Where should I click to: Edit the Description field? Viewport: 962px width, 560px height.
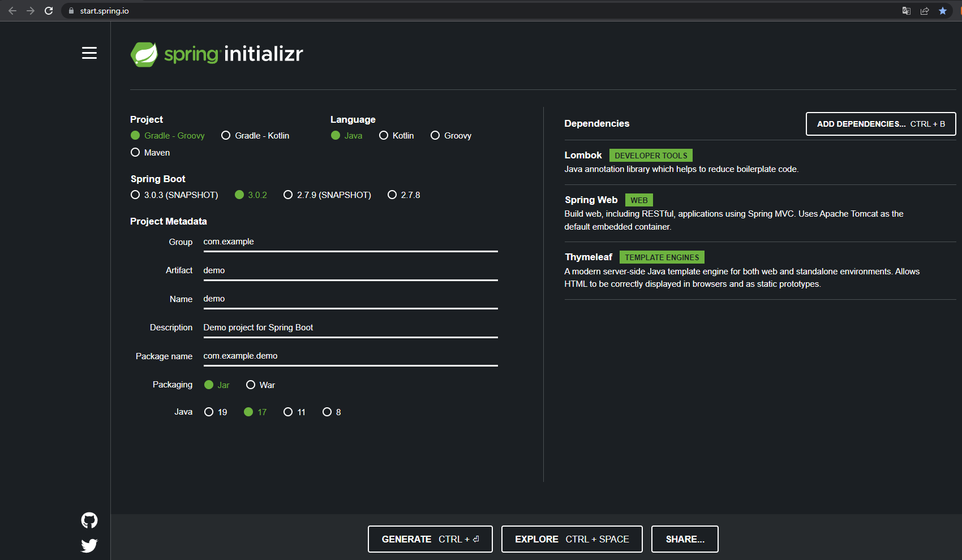coord(351,328)
